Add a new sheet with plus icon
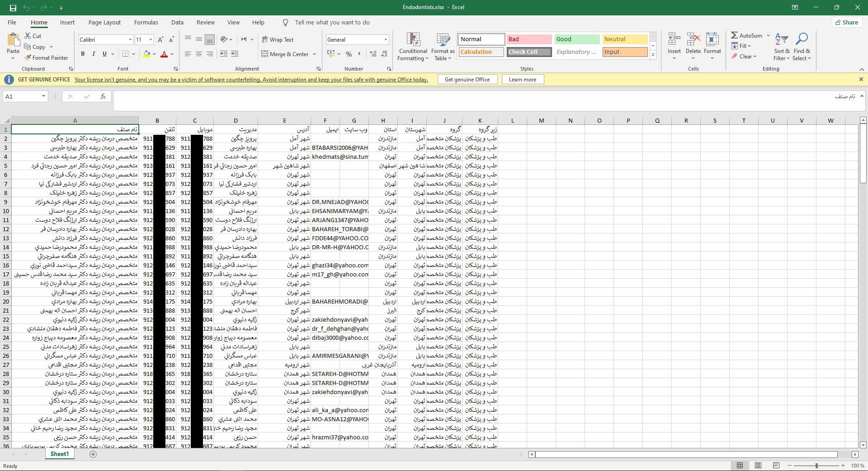This screenshot has height=471, width=868. (93, 454)
